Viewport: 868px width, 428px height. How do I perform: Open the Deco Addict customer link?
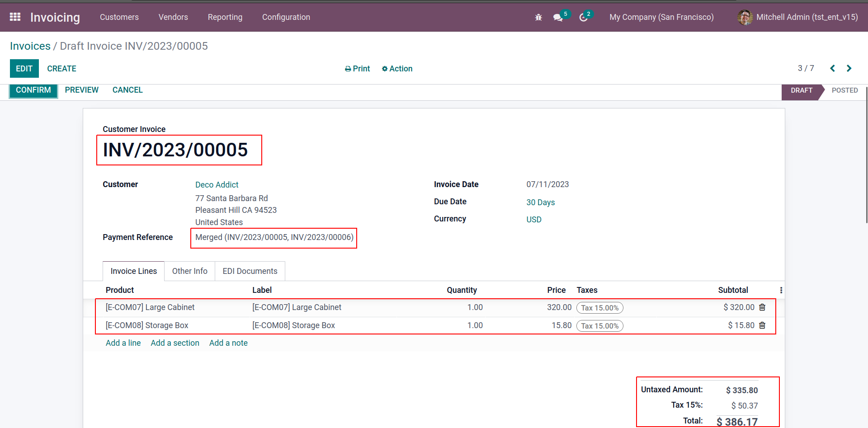click(217, 185)
